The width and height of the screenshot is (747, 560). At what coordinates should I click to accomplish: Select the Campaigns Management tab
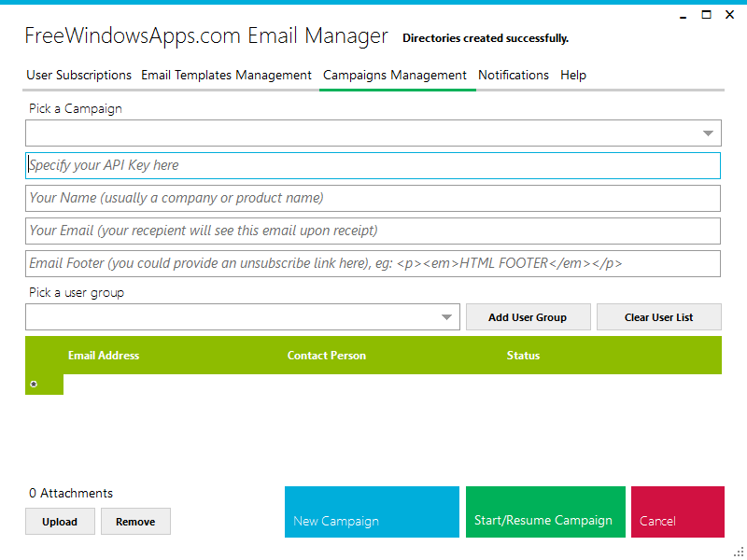point(395,76)
